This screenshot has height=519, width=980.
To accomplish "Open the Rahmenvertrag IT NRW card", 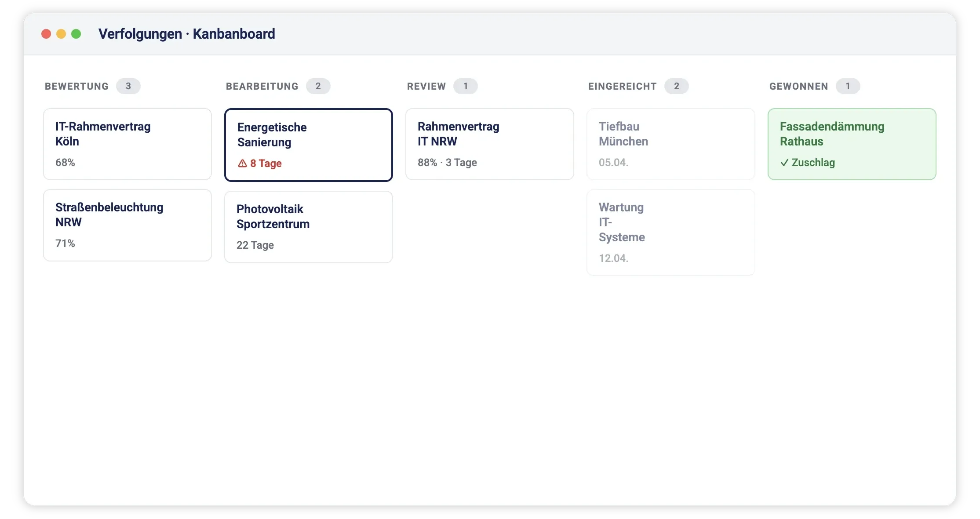I will 490,144.
